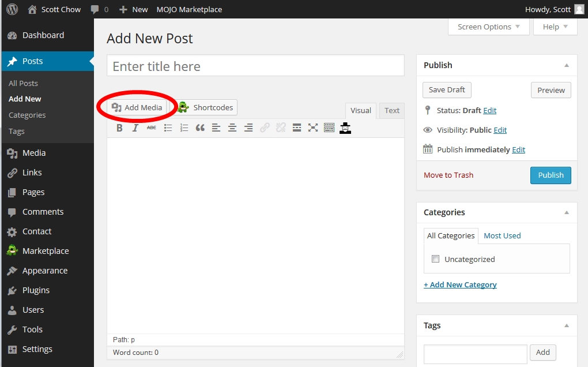Insert the Read More tag

[x=297, y=128]
